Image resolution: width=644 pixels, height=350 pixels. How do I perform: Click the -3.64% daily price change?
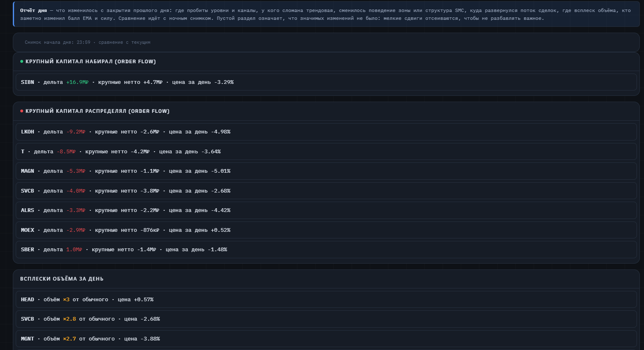pyautogui.click(x=211, y=152)
